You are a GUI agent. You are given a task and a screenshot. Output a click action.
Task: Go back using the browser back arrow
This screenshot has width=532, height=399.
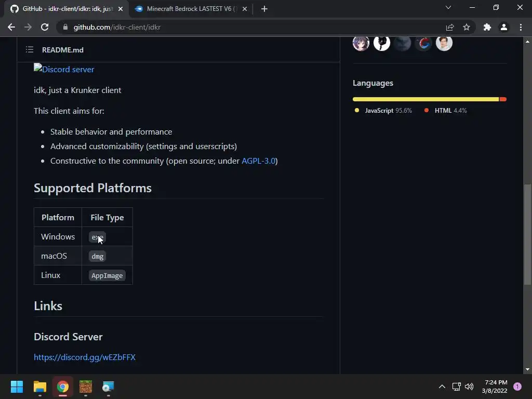pos(11,27)
